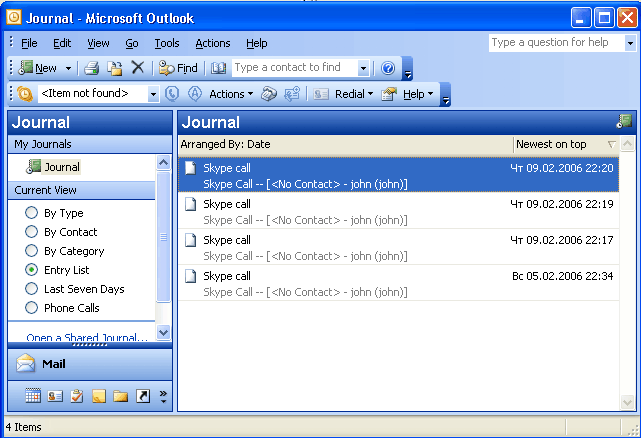Click Configure buttons chevron in navigation pane
The width and height of the screenshot is (641, 438).
pos(163,396)
